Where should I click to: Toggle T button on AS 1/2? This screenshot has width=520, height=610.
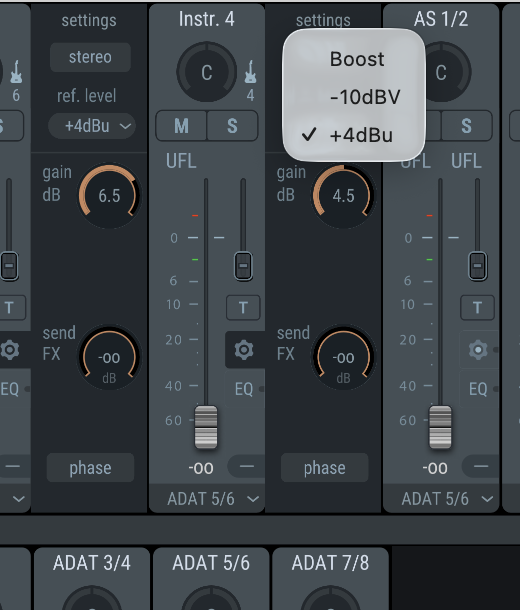[477, 308]
